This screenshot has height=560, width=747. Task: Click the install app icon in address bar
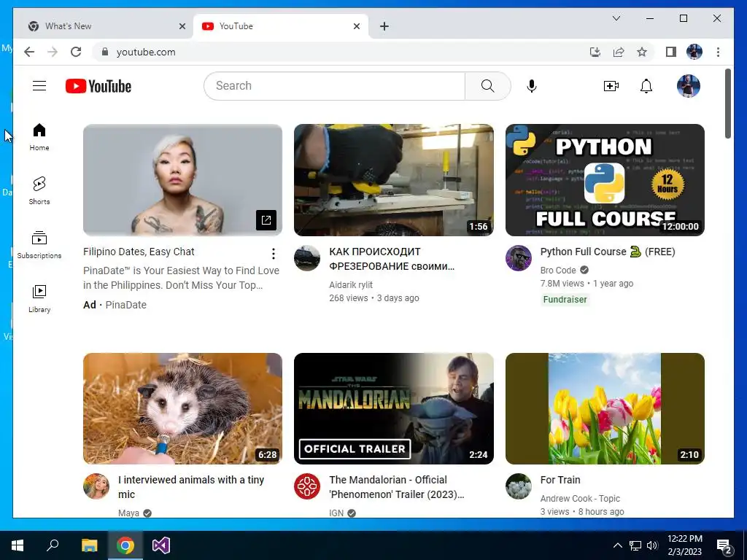pyautogui.click(x=595, y=52)
